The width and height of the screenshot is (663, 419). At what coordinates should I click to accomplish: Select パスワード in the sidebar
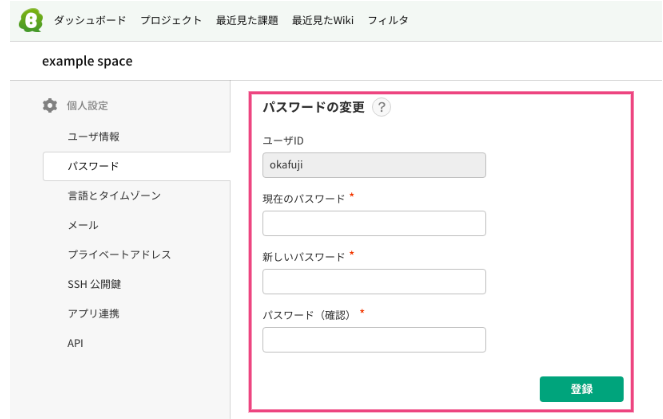[137, 166]
